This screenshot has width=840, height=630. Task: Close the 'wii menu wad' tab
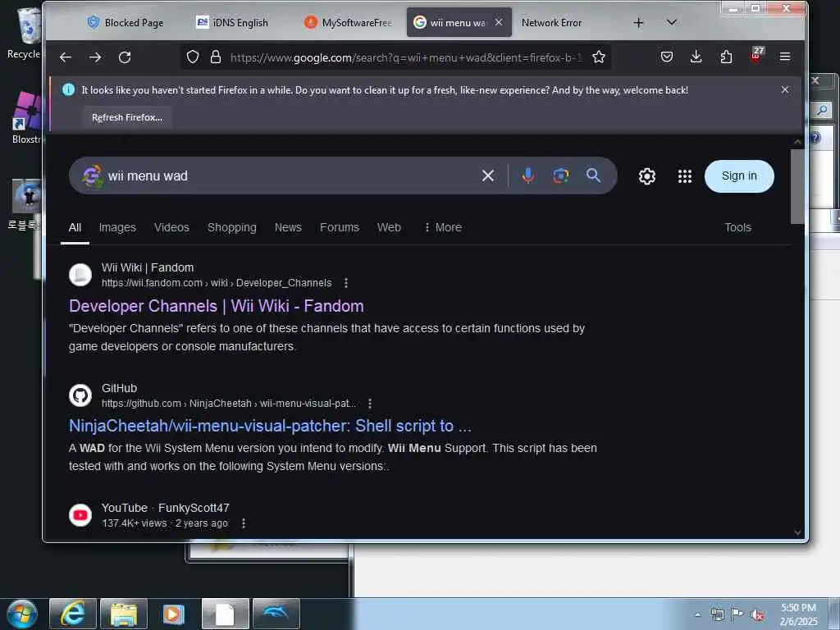[499, 22]
